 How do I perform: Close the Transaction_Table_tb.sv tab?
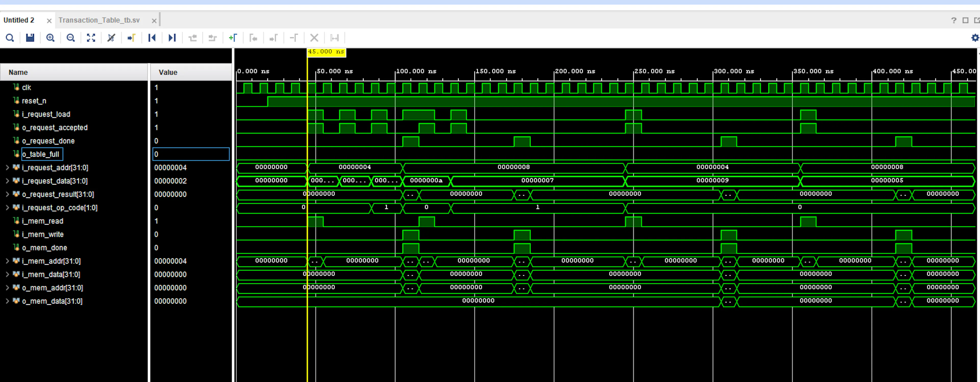click(154, 20)
